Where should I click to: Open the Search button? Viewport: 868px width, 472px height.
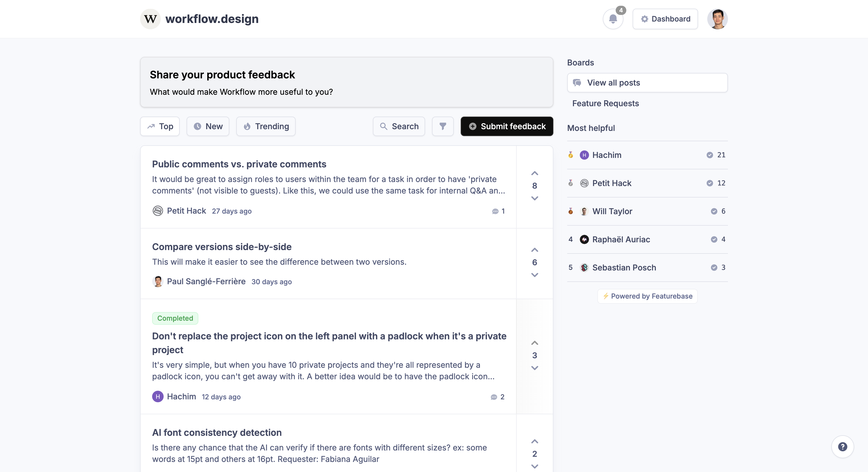[399, 126]
